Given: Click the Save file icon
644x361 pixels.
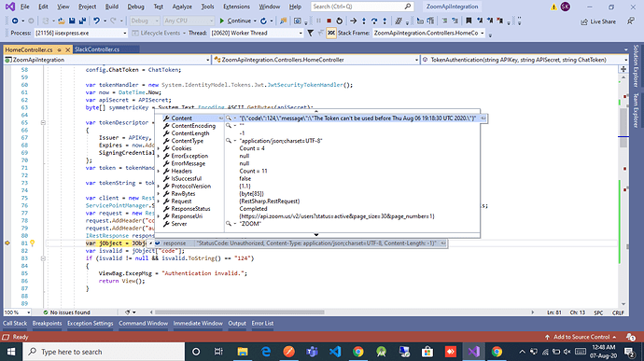Looking at the screenshot, I should pyautogui.click(x=72, y=21).
